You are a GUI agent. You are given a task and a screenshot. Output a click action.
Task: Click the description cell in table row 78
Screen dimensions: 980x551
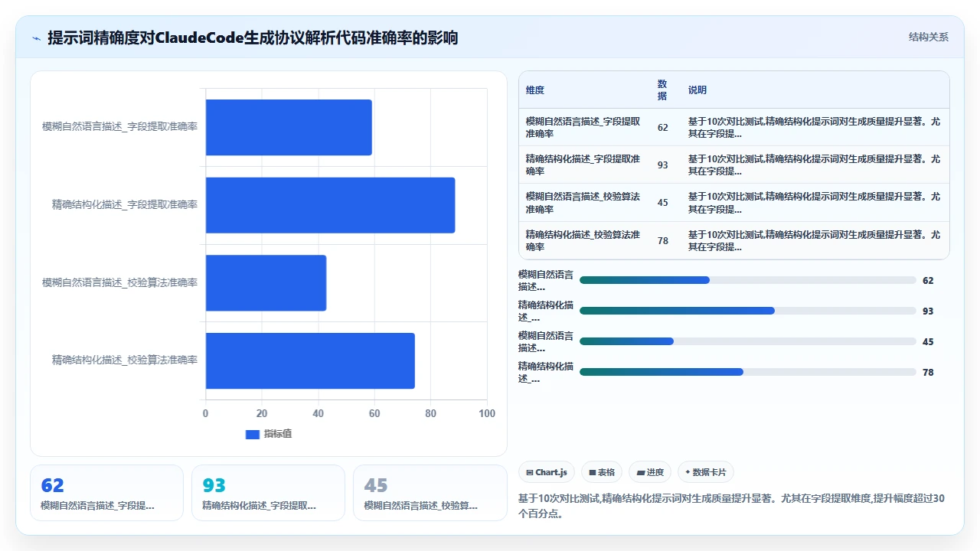(815, 240)
